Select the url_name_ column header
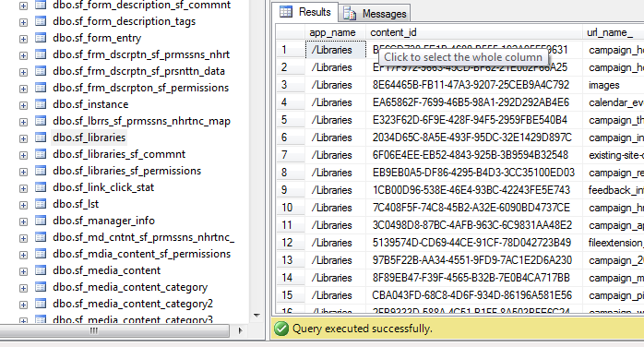 point(614,32)
